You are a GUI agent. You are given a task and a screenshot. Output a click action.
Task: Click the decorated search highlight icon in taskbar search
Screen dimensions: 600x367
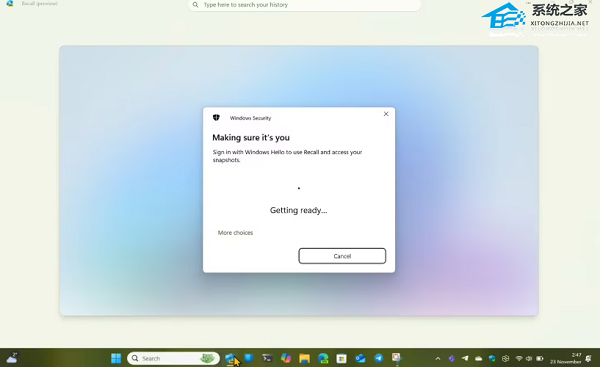pos(207,358)
